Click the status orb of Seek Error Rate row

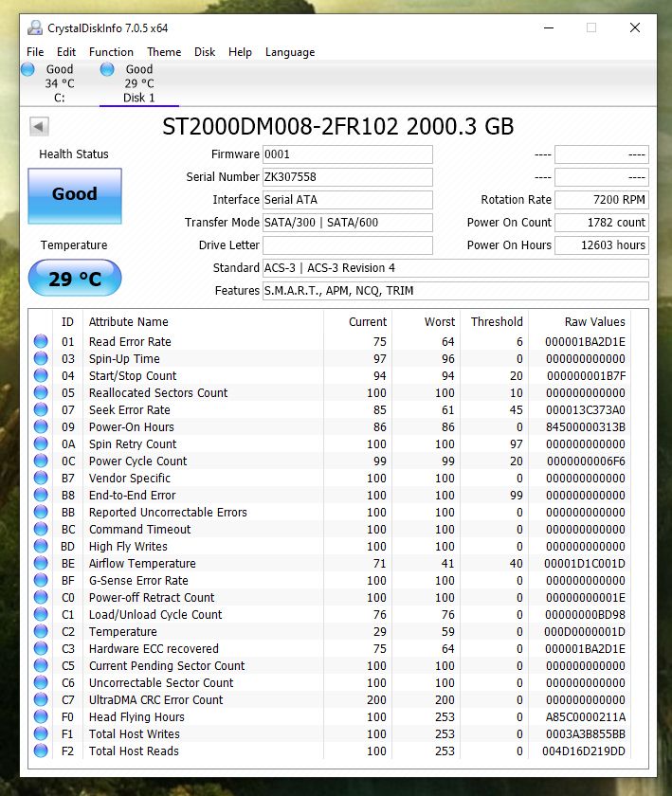click(41, 409)
